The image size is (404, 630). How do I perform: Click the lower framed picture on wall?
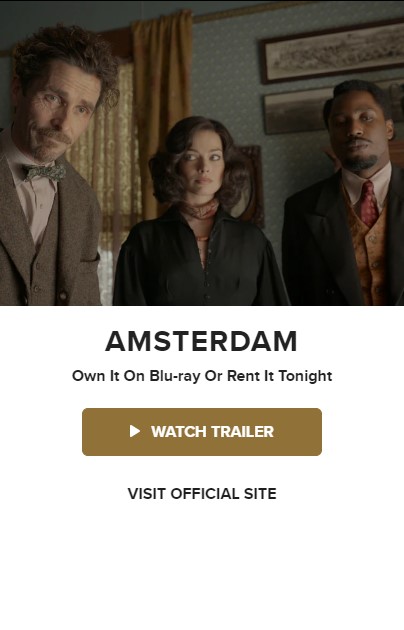point(295,112)
